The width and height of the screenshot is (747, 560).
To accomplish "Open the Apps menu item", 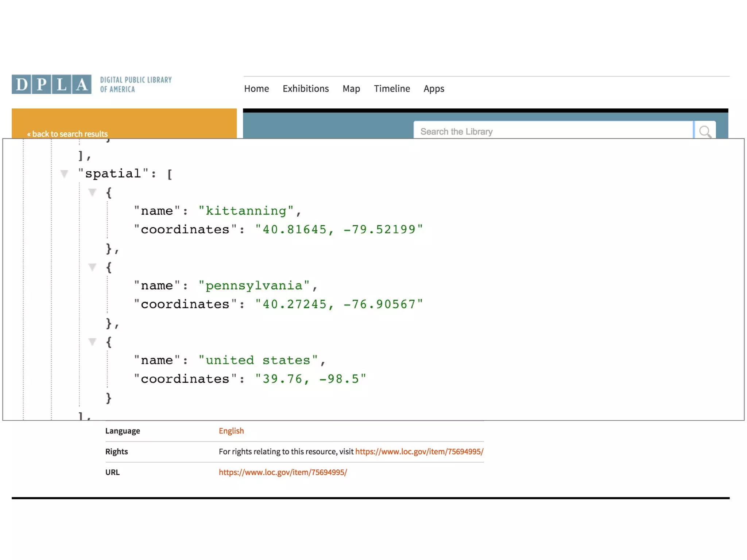I will coord(434,89).
